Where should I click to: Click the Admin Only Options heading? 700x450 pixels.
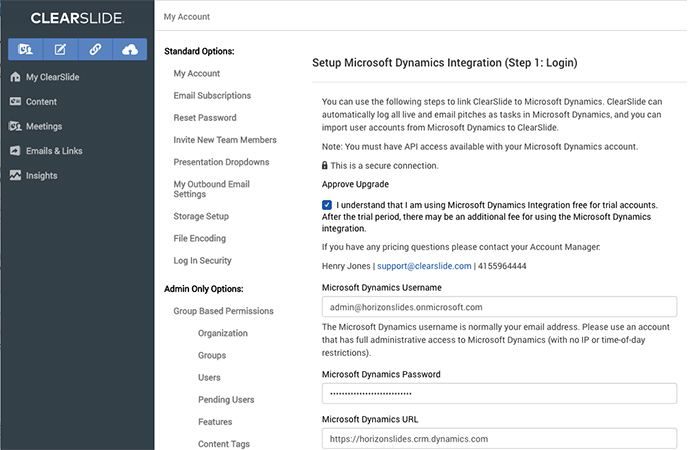pyautogui.click(x=204, y=289)
